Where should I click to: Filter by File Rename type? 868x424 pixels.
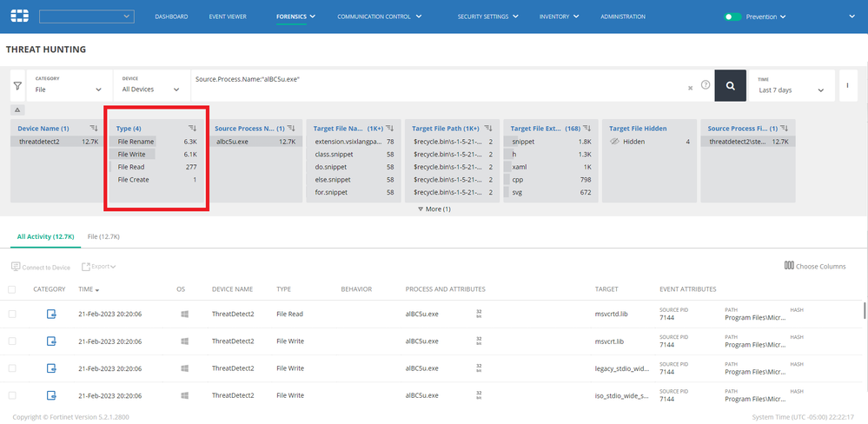click(x=136, y=141)
